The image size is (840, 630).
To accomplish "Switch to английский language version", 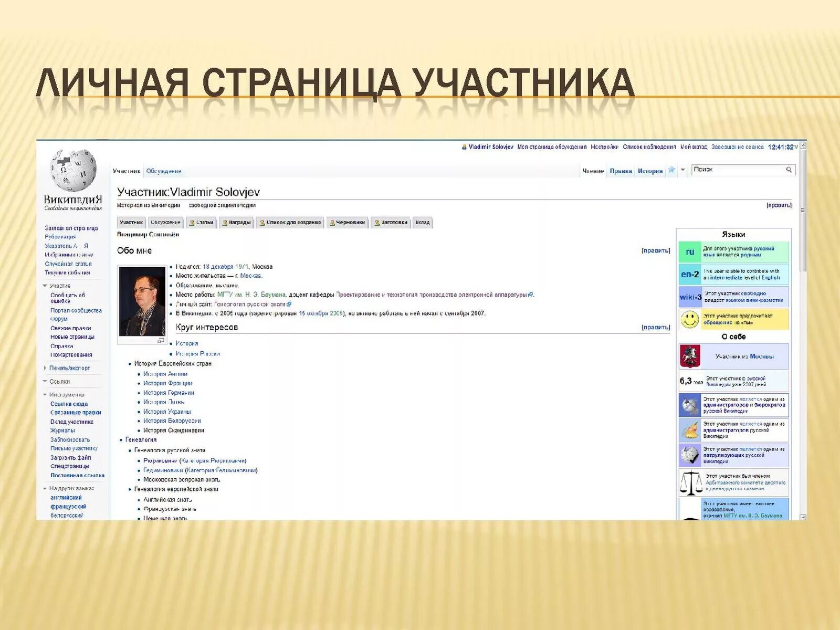I will [66, 498].
